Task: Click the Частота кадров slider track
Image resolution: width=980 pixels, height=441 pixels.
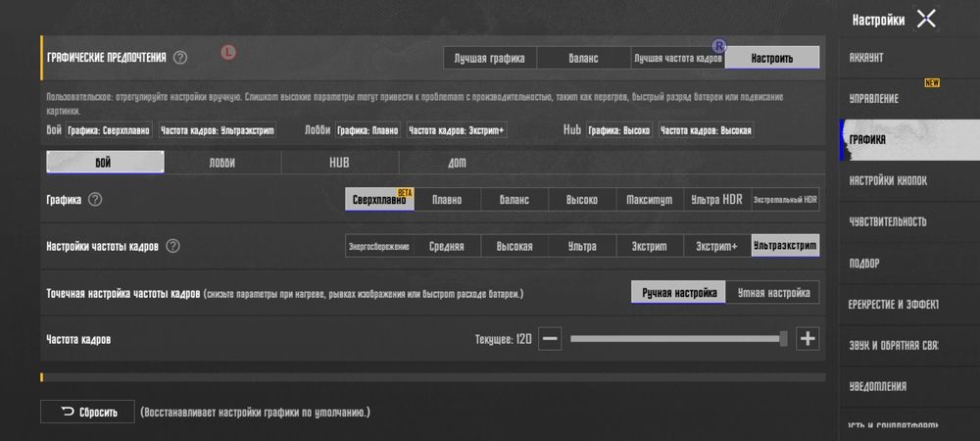Action: point(678,338)
